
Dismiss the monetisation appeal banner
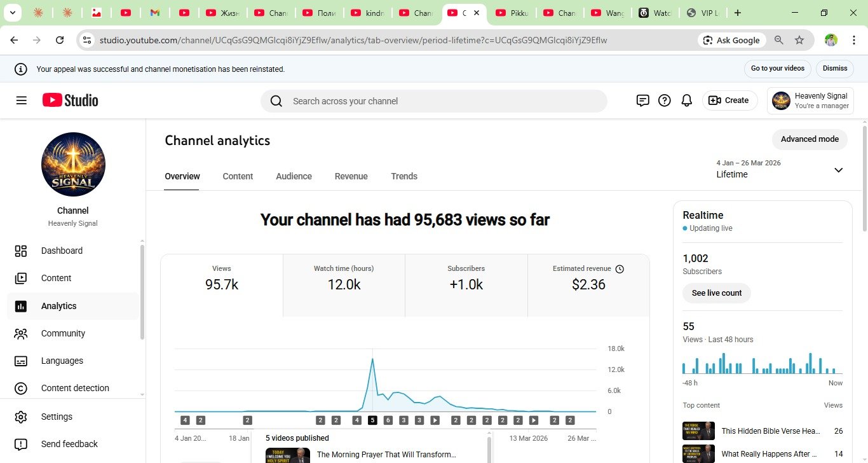click(835, 69)
